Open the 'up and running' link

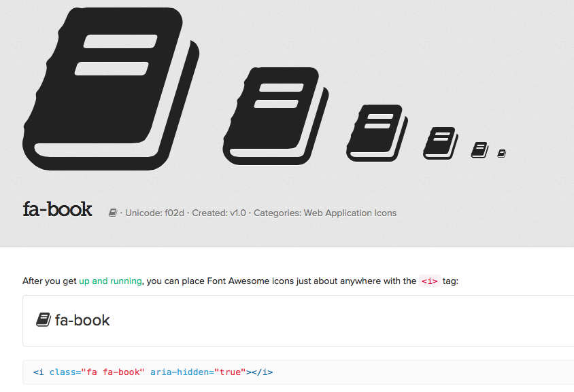click(x=110, y=281)
